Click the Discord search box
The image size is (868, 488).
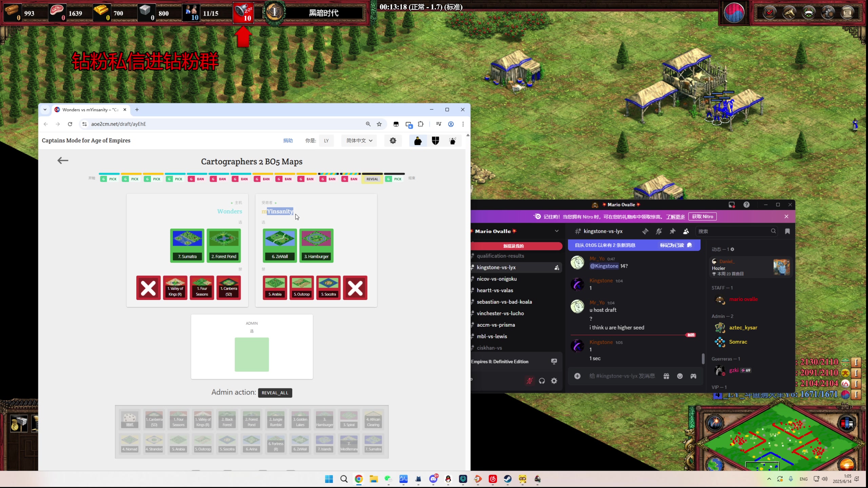tap(736, 231)
